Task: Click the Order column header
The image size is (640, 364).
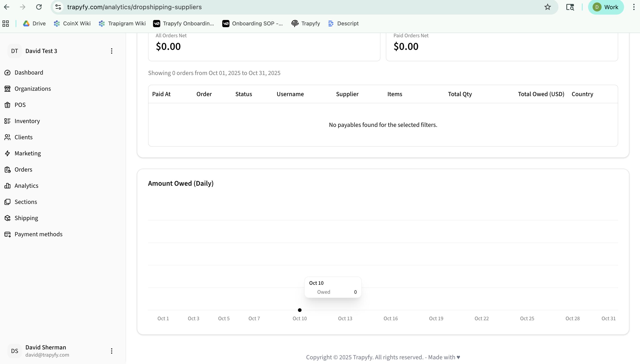Action: pyautogui.click(x=204, y=94)
